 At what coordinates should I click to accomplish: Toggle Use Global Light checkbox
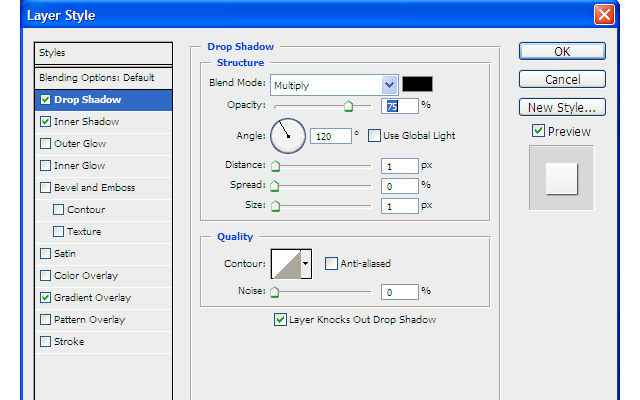pos(375,135)
